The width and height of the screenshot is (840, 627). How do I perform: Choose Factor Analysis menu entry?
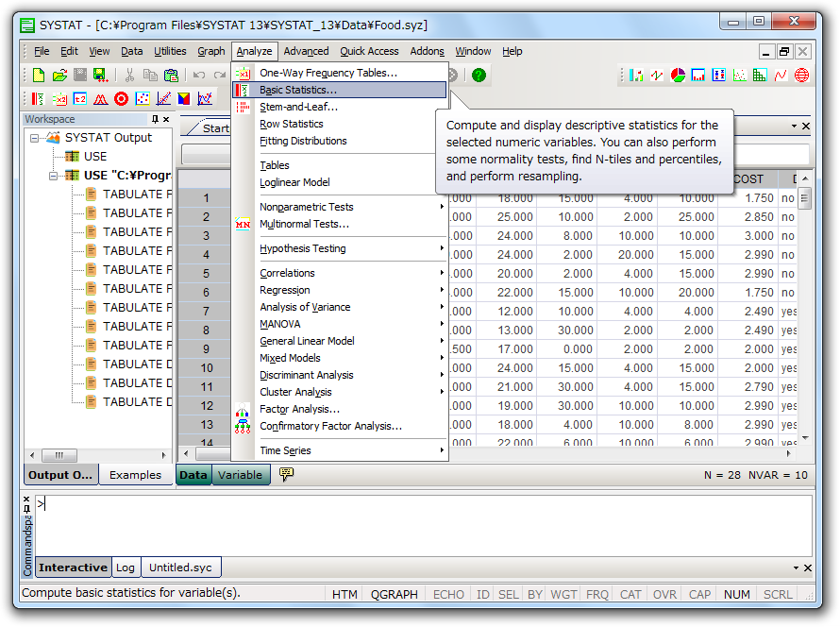(339, 409)
